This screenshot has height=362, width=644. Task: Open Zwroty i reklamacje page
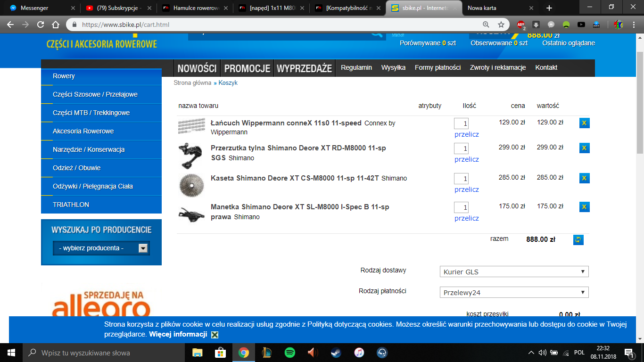click(498, 67)
